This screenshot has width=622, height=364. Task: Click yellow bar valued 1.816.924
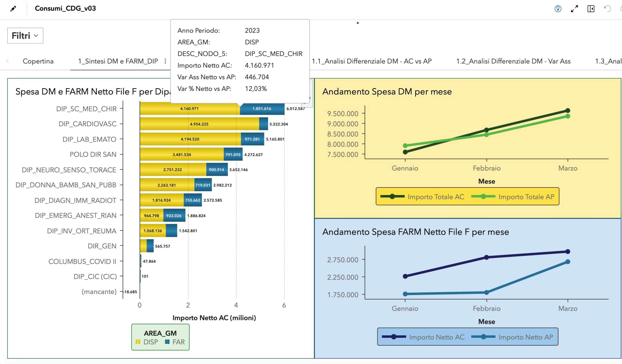162,200
